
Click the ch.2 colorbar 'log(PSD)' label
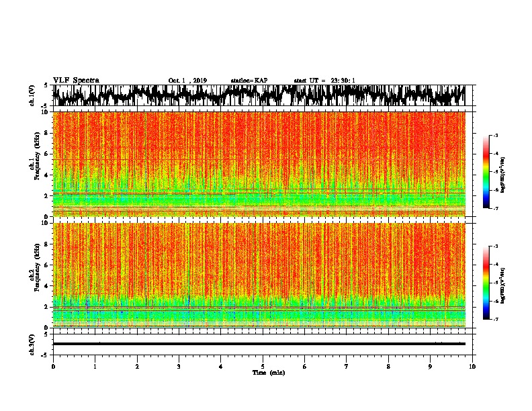503,285
